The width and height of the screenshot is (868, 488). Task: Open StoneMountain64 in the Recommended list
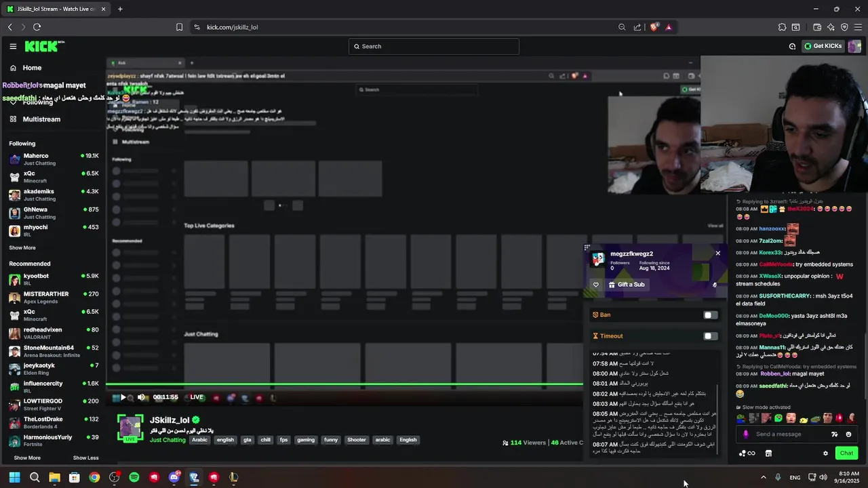pos(53,351)
